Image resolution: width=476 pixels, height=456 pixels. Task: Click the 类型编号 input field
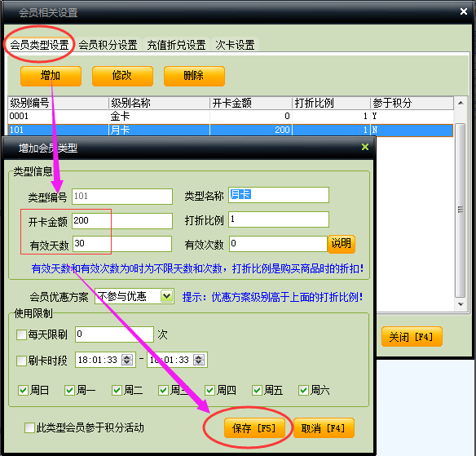[x=122, y=197]
